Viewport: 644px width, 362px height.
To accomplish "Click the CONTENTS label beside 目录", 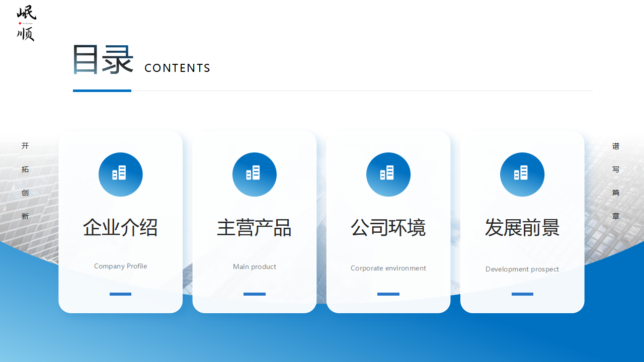I will (178, 68).
